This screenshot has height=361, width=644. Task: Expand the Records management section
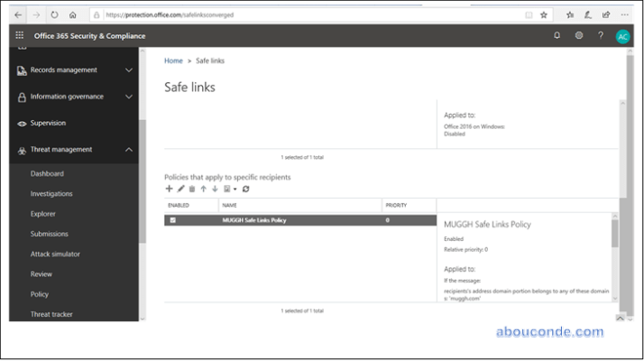(x=129, y=69)
